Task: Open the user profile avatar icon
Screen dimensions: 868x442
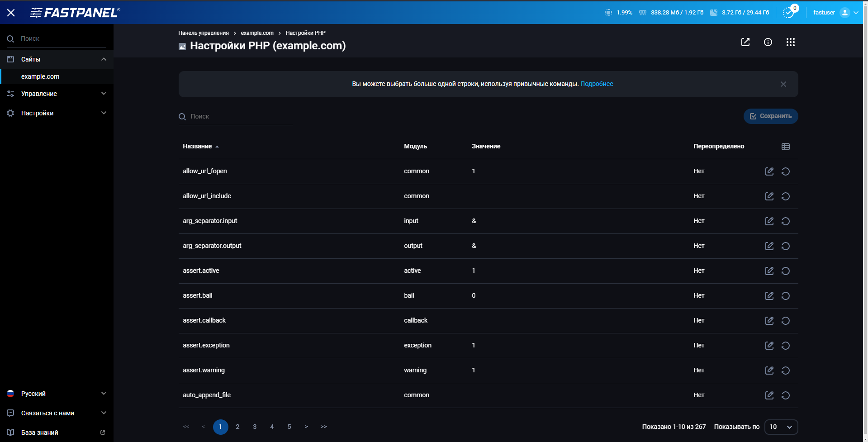Action: click(845, 12)
